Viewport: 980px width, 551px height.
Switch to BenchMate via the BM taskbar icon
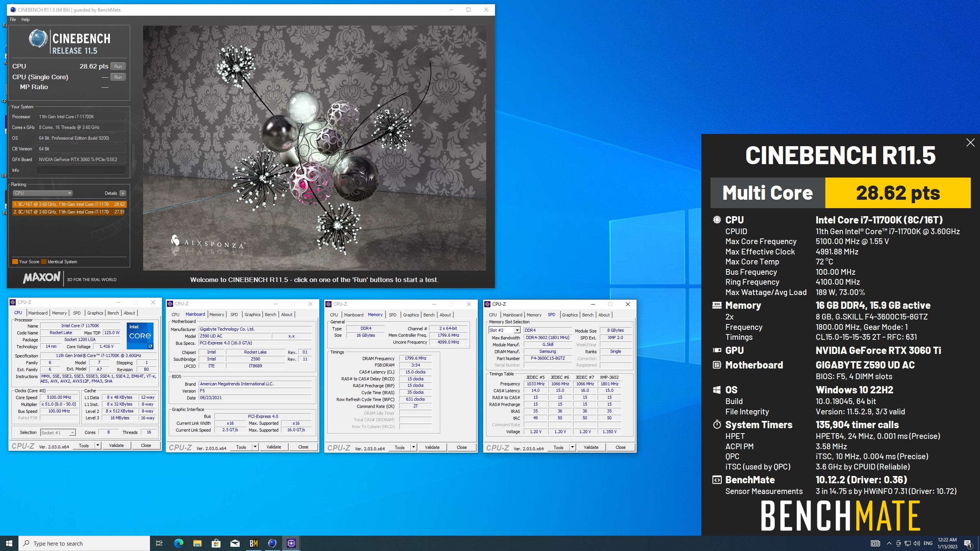click(253, 543)
